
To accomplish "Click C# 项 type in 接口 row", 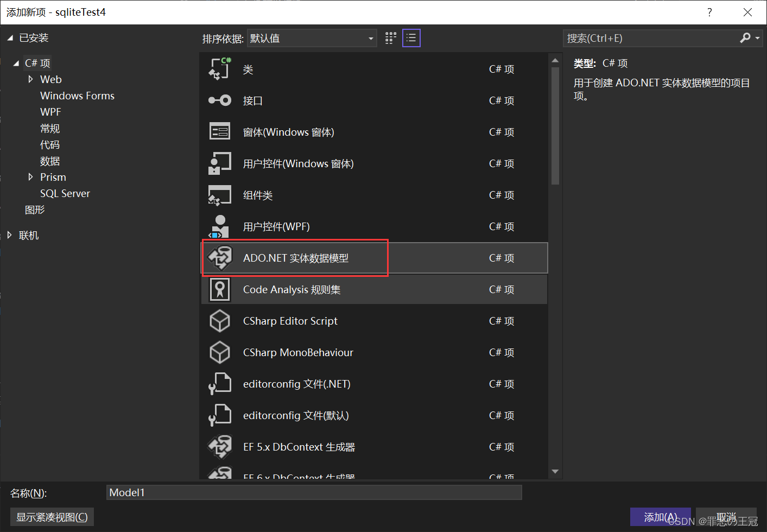I will click(502, 100).
